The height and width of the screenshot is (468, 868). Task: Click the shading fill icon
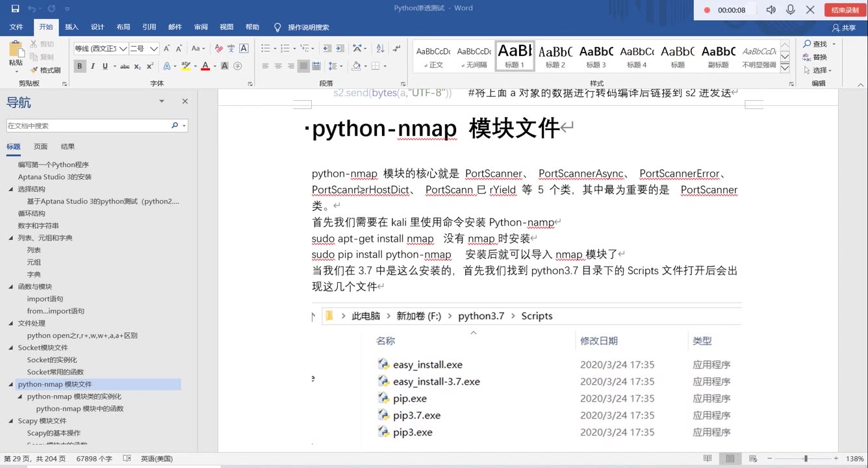point(356,66)
